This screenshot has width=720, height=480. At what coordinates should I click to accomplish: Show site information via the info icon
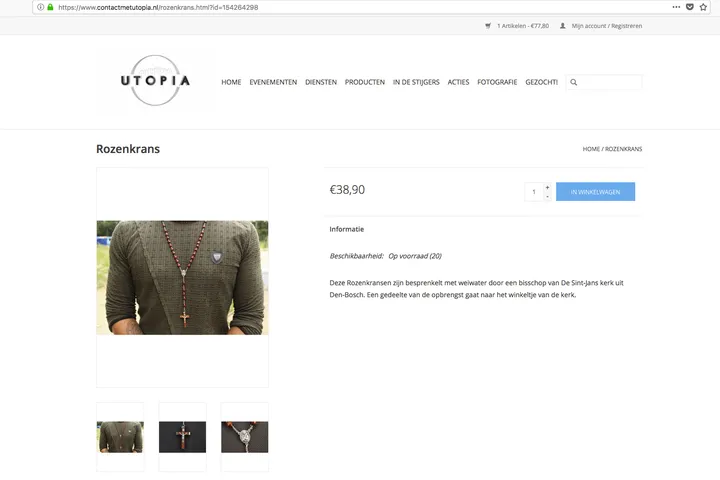tap(40, 7)
